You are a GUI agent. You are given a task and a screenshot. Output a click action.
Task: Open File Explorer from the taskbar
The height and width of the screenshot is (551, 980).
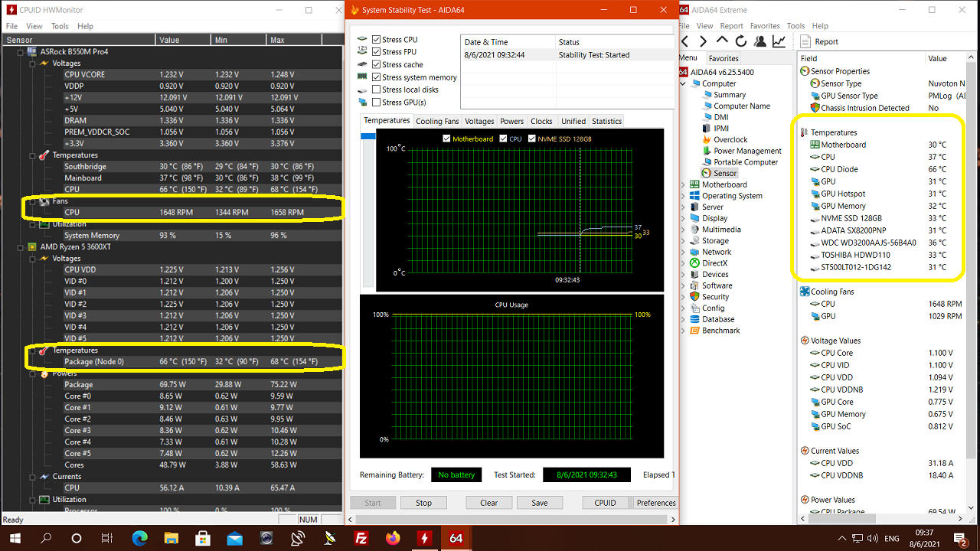pos(171,538)
